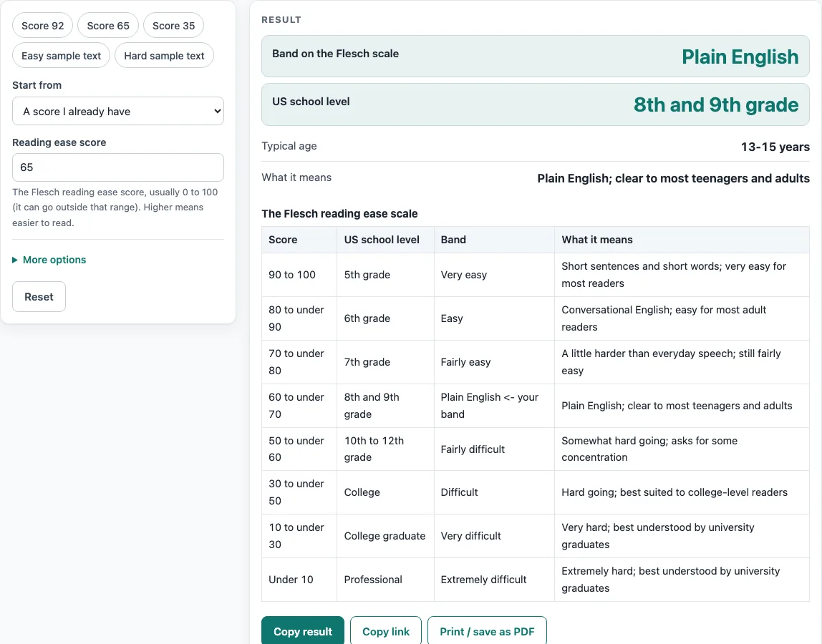Click the 8th and 9th grade result card
Screen dimensions: 822x644
click(536, 104)
